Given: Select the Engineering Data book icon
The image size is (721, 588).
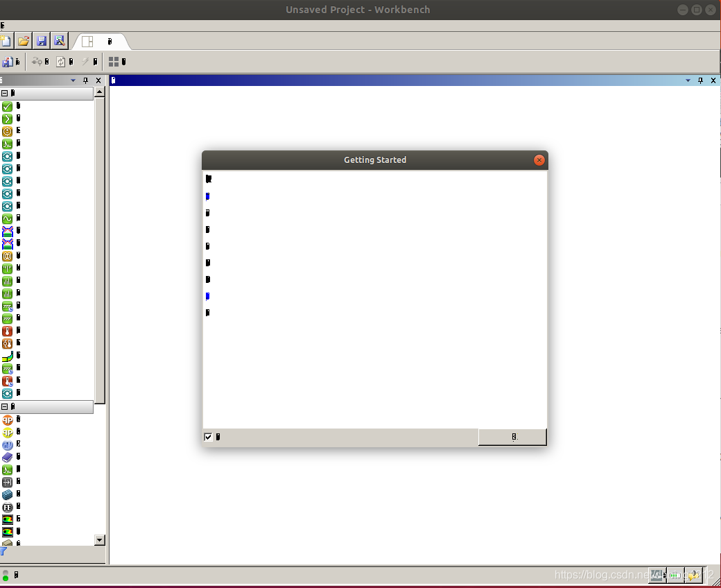Looking at the screenshot, I should click(x=7, y=458).
